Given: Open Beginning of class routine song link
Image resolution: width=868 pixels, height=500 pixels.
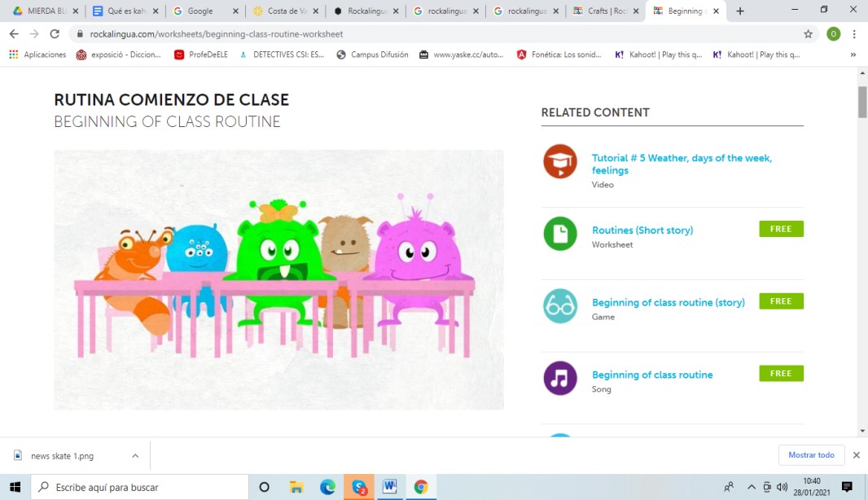Looking at the screenshot, I should coord(652,375).
